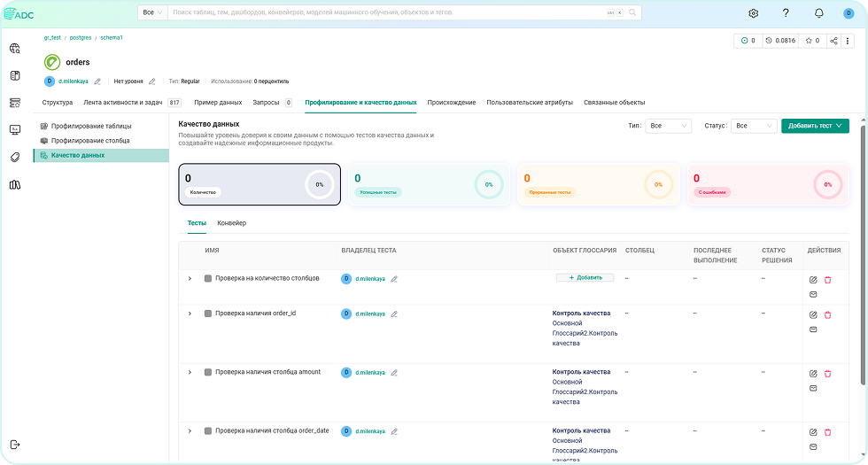Edit owner of 'Проверка наличия столбца amount' test
The width and height of the screenshot is (868, 465).
pos(394,373)
